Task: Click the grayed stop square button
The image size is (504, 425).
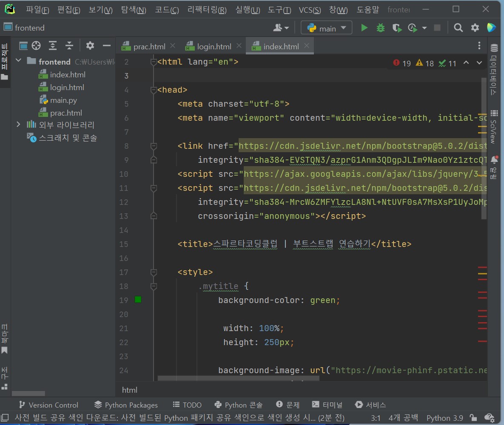Action: pos(437,28)
